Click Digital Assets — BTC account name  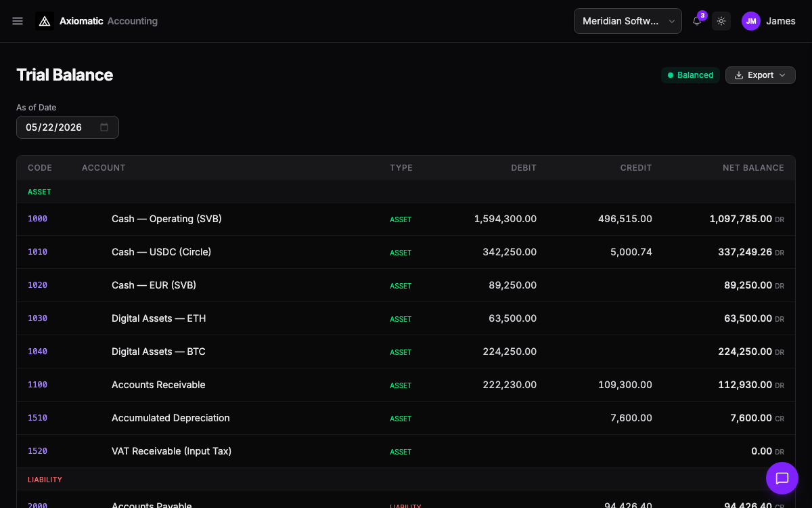point(158,352)
